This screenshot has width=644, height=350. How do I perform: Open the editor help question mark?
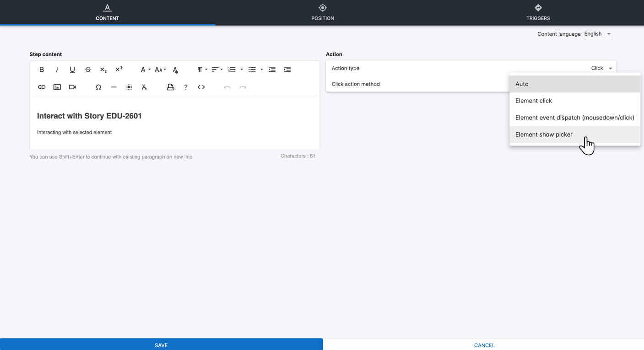coord(186,87)
